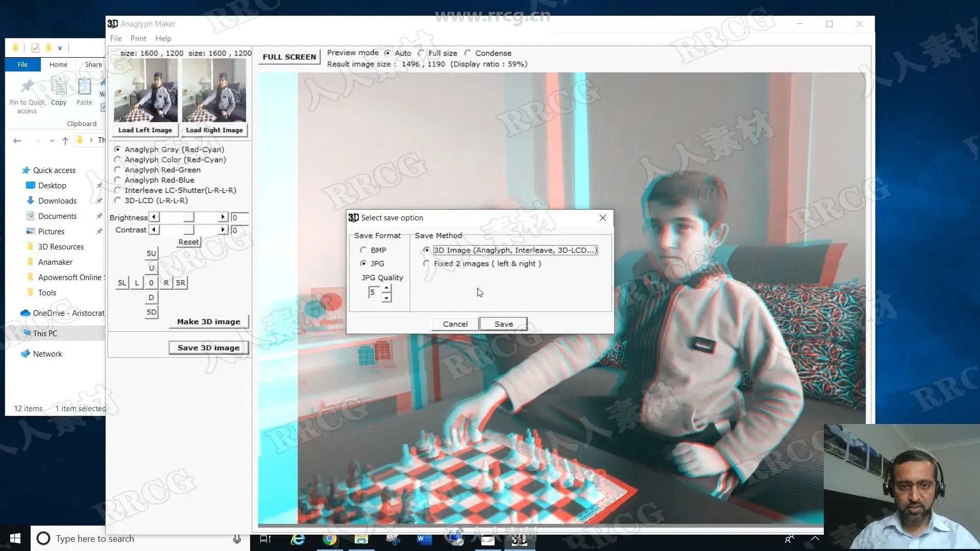Screen dimensions: 980x551
Task: Select Fixed 2 images save method
Action: coord(427,264)
